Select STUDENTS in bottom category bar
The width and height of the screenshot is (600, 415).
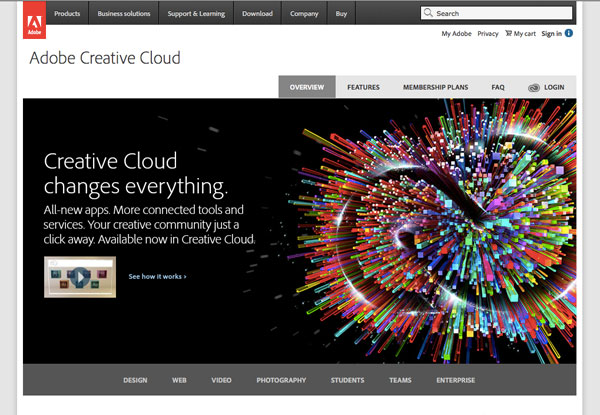347,380
